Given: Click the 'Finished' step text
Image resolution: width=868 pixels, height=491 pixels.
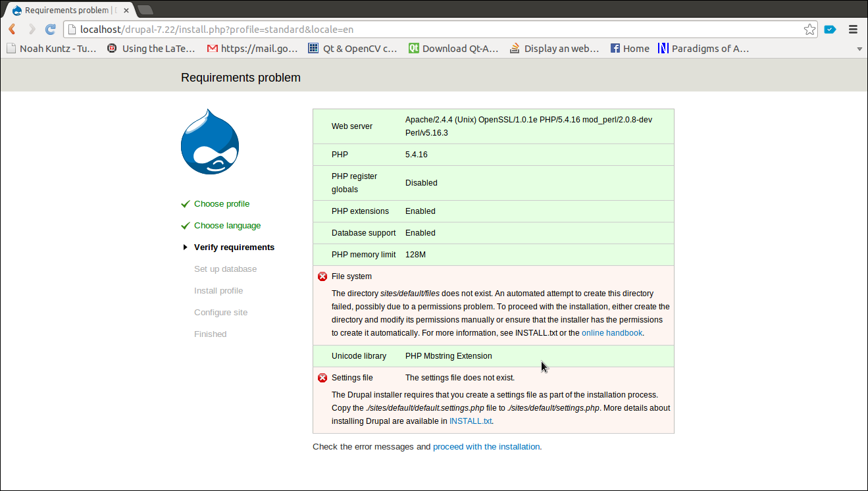Looking at the screenshot, I should 211,334.
